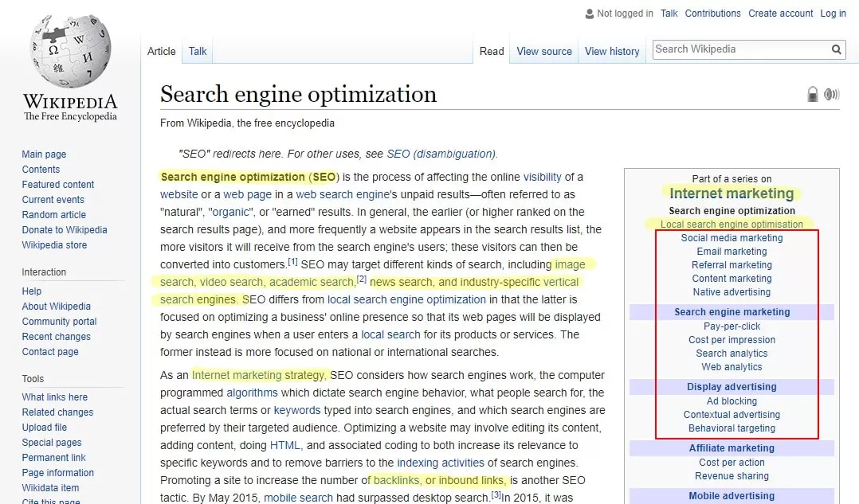859x504 pixels.
Task: Open Email marketing in sidebar box
Action: [732, 252]
